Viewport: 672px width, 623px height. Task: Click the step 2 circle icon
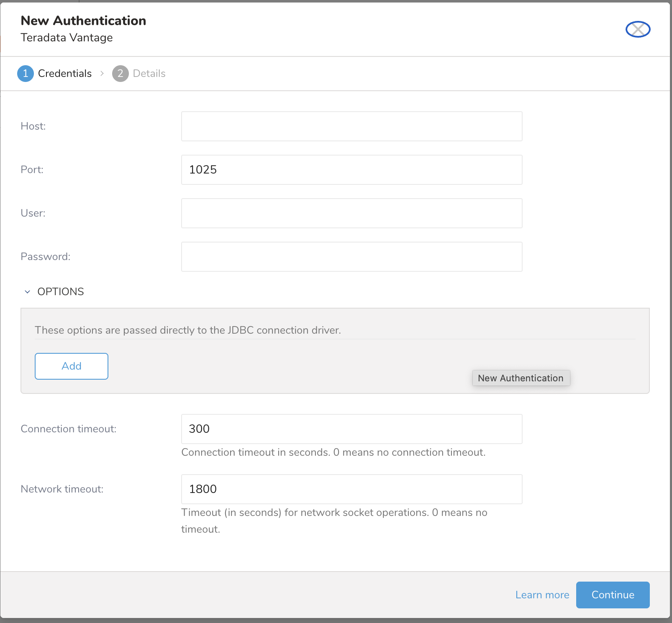(120, 74)
